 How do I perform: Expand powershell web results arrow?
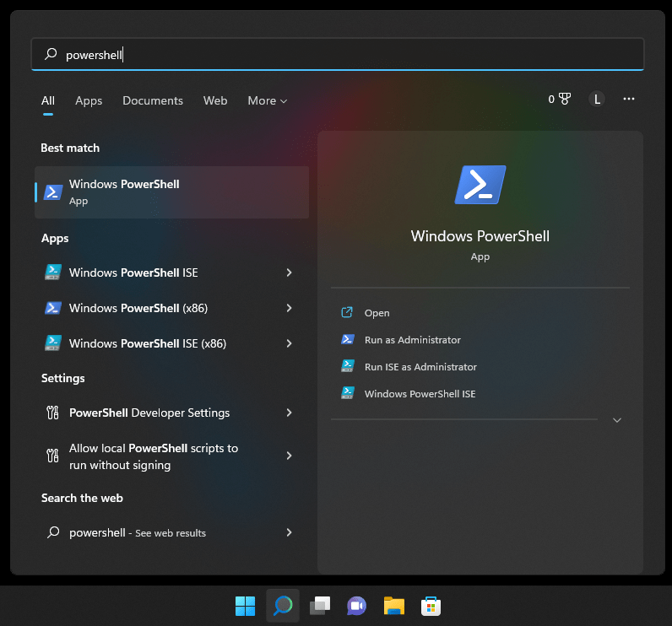[290, 532]
